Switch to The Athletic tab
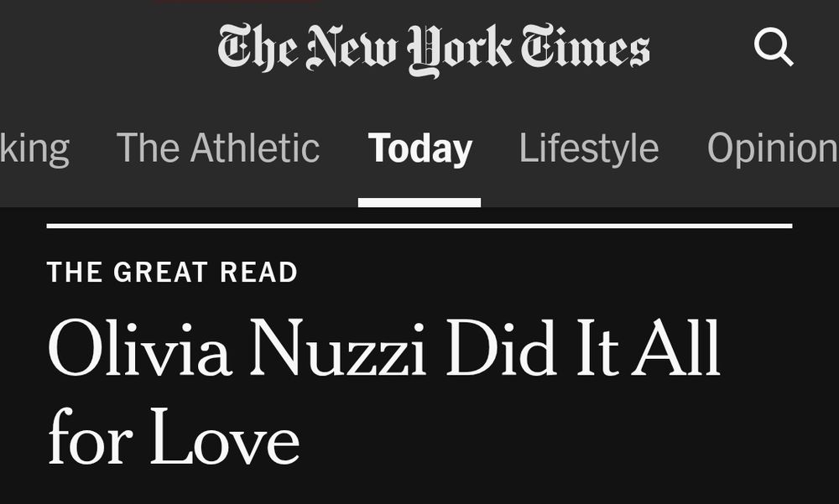This screenshot has height=504, width=839. [218, 148]
